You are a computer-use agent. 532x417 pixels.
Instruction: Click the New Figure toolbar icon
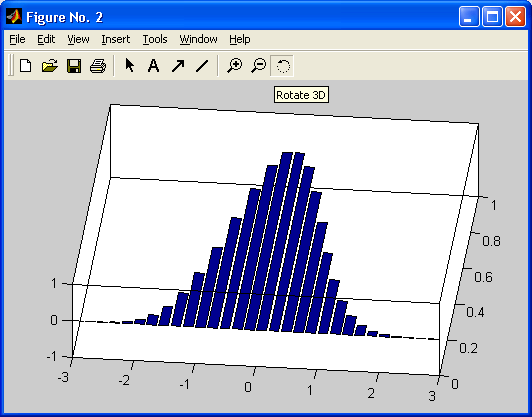[x=26, y=65]
